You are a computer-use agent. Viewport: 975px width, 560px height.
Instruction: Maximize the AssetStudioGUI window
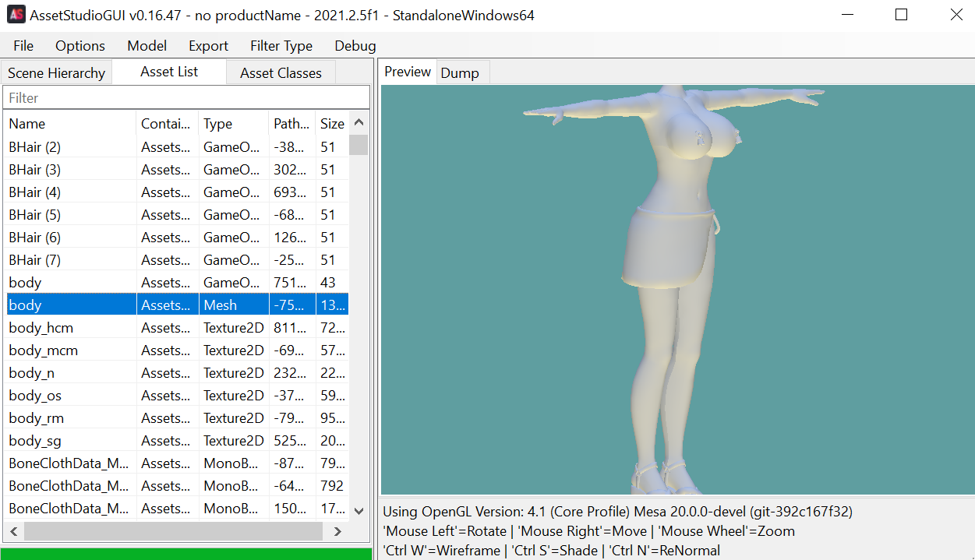[902, 15]
